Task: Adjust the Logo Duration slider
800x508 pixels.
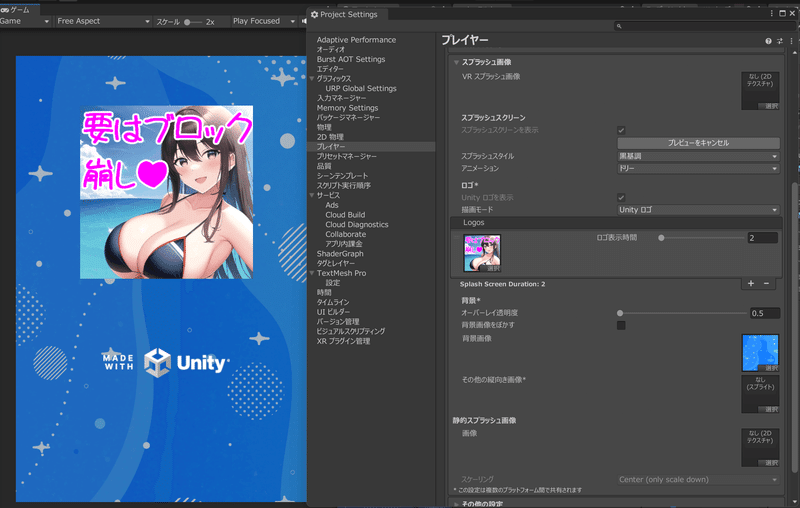Action: 702,238
